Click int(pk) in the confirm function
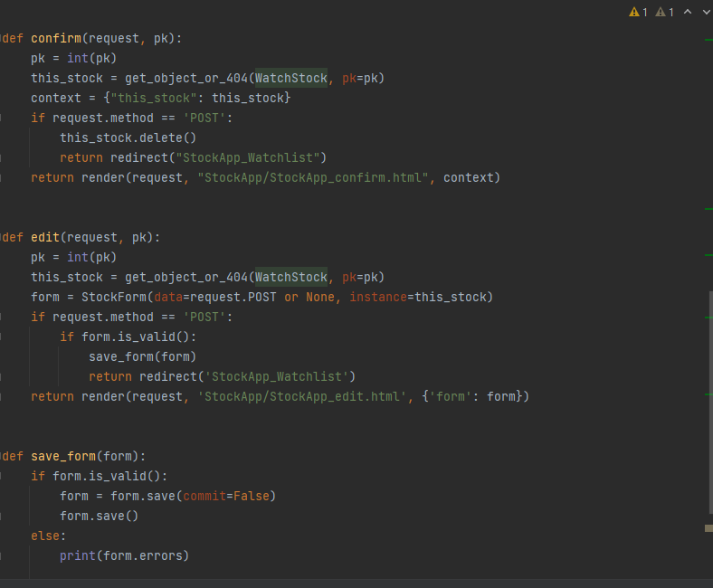 point(92,58)
